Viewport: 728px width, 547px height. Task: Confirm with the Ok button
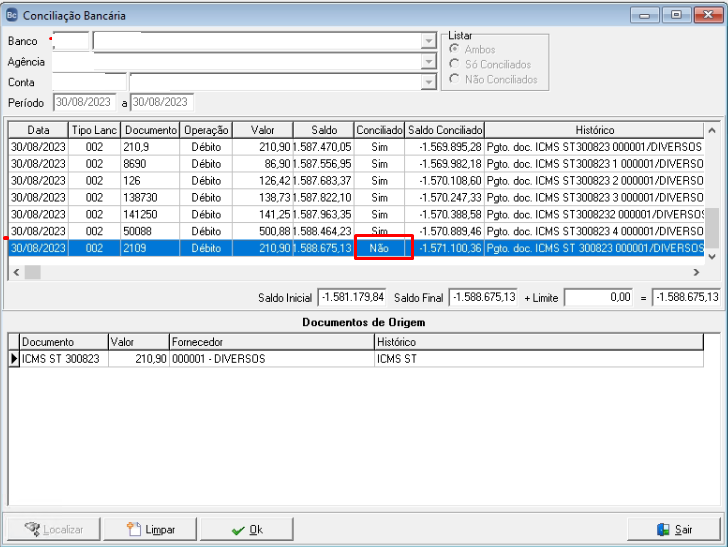pos(247,529)
